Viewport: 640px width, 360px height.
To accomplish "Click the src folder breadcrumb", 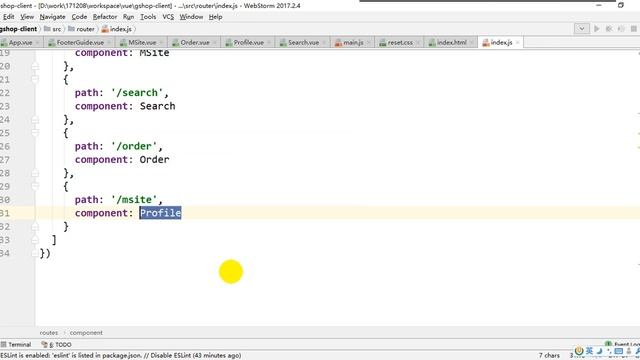I will click(53, 29).
